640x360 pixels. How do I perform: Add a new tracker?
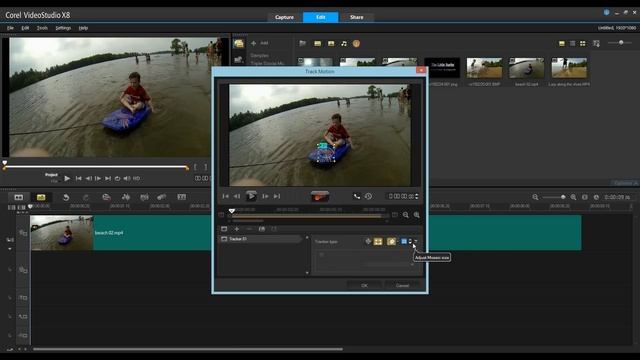pyautogui.click(x=237, y=229)
